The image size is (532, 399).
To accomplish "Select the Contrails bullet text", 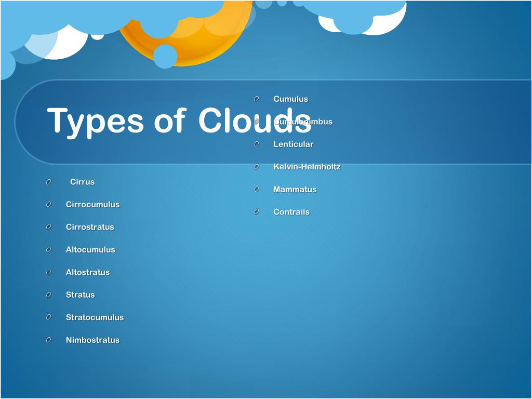I will (x=291, y=212).
